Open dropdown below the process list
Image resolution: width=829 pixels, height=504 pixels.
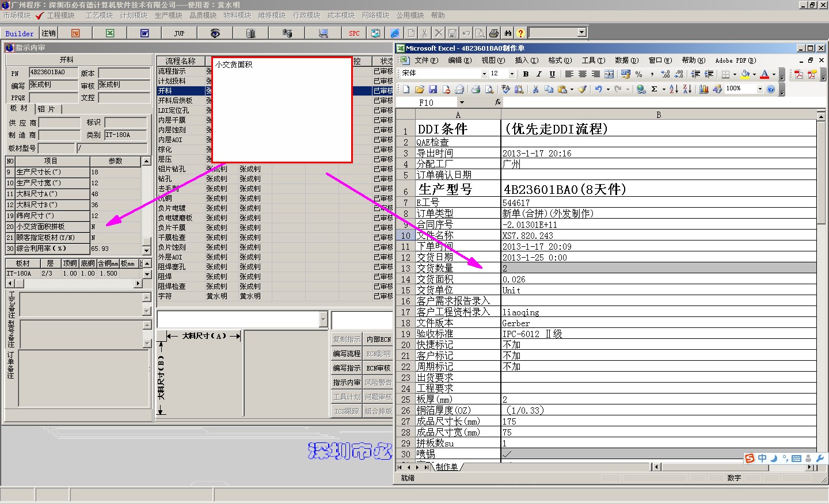[x=323, y=319]
